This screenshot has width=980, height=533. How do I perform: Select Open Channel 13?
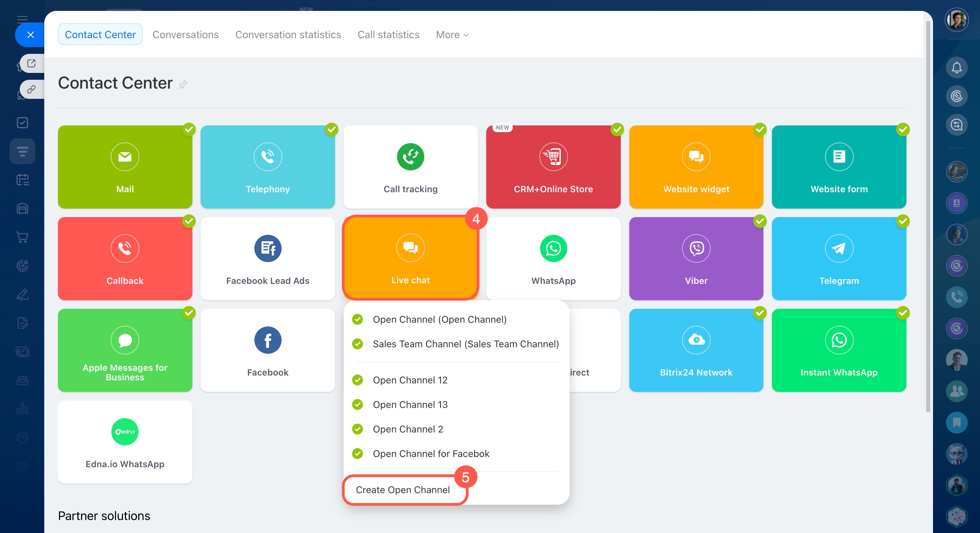[x=456, y=404]
